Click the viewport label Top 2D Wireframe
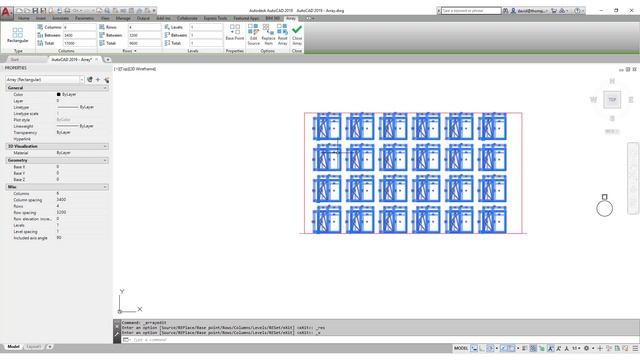The width and height of the screenshot is (640, 360). point(135,69)
